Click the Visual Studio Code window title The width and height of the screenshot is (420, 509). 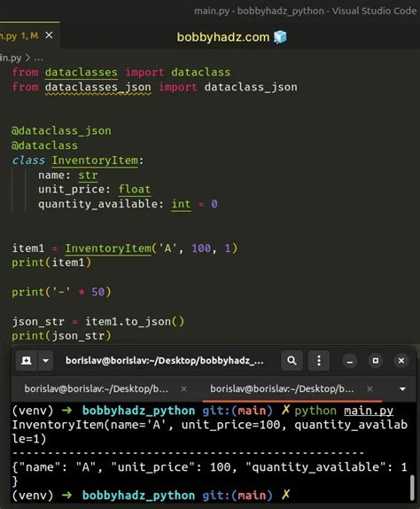[x=305, y=11]
